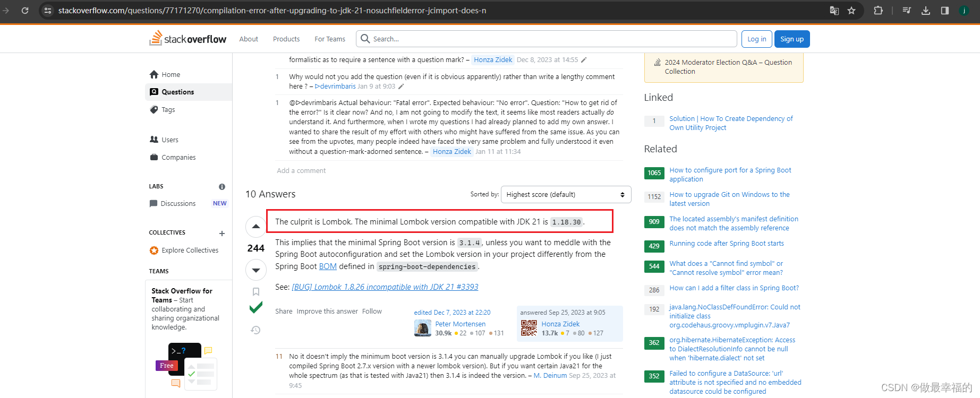
Task: Open the BOM link in the answer
Action: pos(328,266)
